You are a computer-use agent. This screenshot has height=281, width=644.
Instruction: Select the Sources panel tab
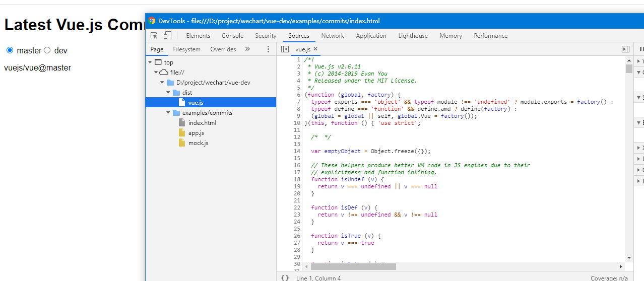pyautogui.click(x=299, y=36)
